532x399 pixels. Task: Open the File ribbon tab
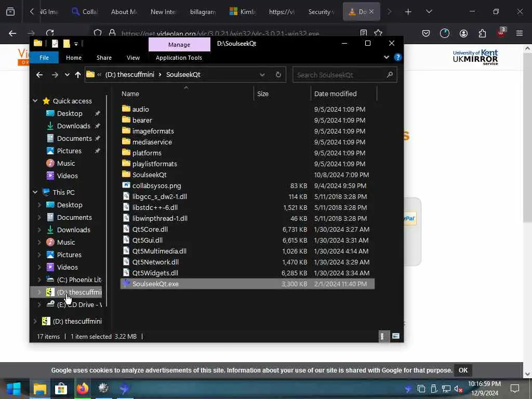pos(44,58)
